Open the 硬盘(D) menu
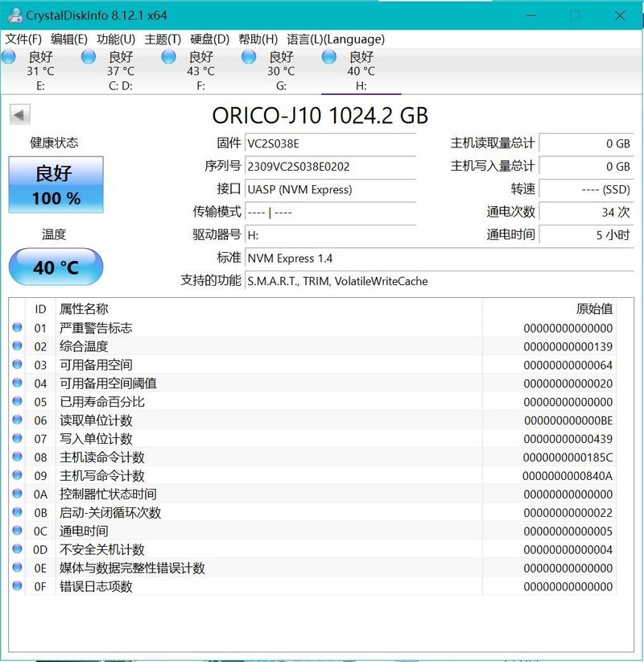Screen dimensions: 644x662 [x=208, y=39]
